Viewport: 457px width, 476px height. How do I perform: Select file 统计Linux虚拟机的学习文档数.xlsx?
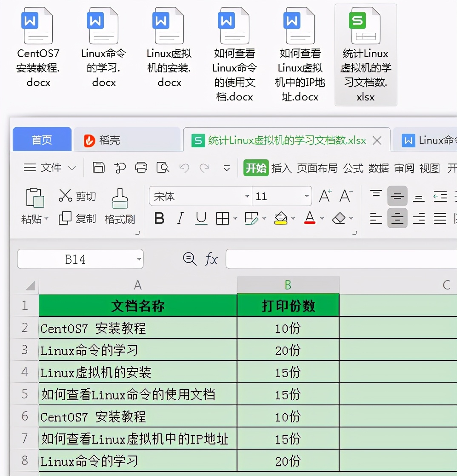[x=366, y=54]
